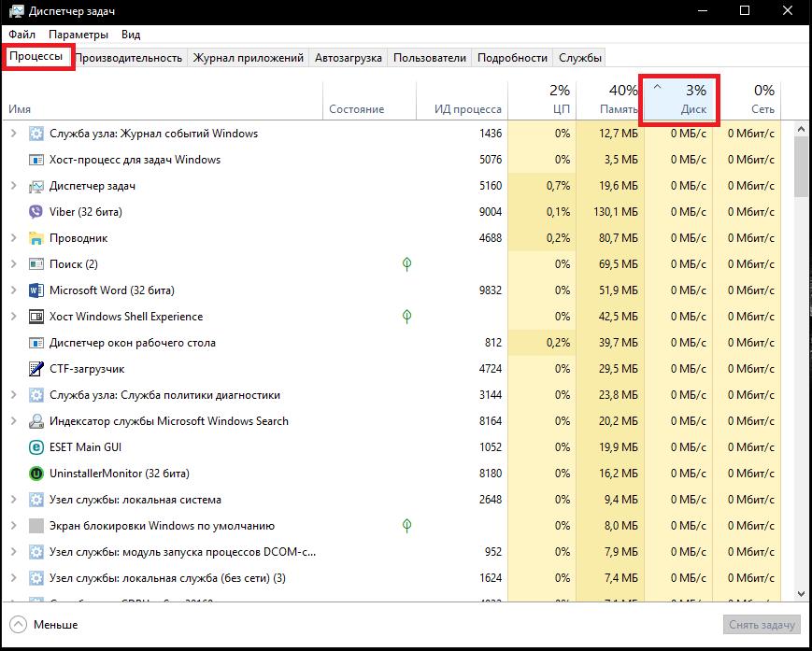Click the Viber process icon
Screen dimensions: 812x651
(x=36, y=212)
